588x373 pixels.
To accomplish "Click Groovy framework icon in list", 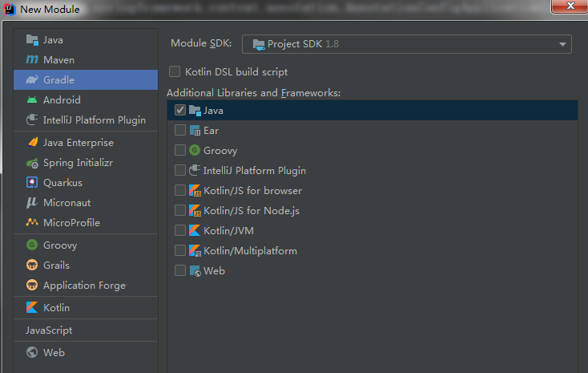I will tap(194, 150).
